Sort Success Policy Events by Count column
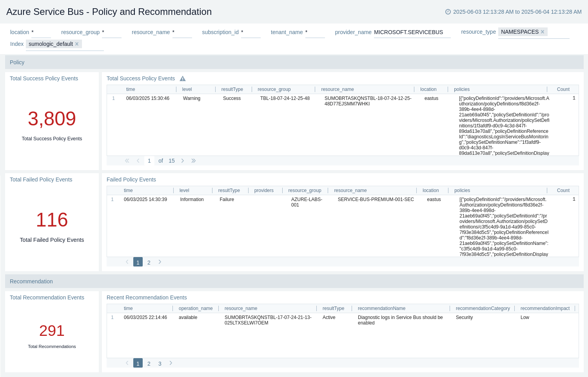Viewport: 588px width, 377px height. [563, 89]
